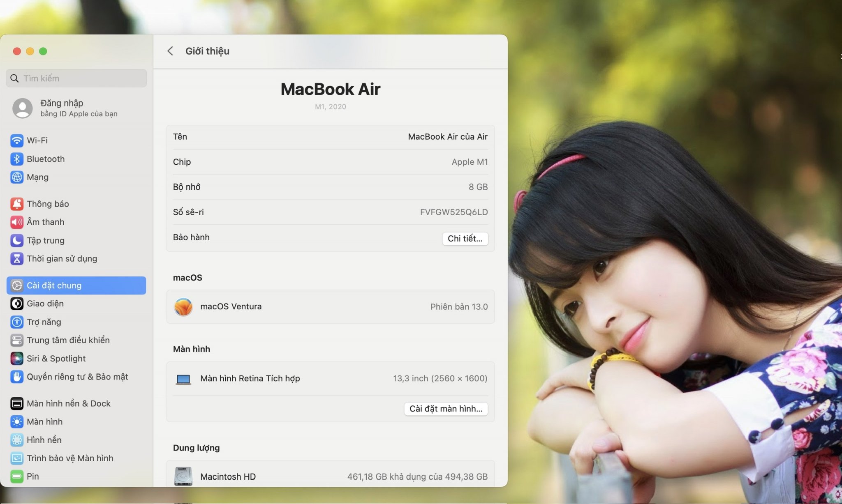Click the Chi tiết... warranty button
This screenshot has height=504, width=842.
tap(465, 239)
